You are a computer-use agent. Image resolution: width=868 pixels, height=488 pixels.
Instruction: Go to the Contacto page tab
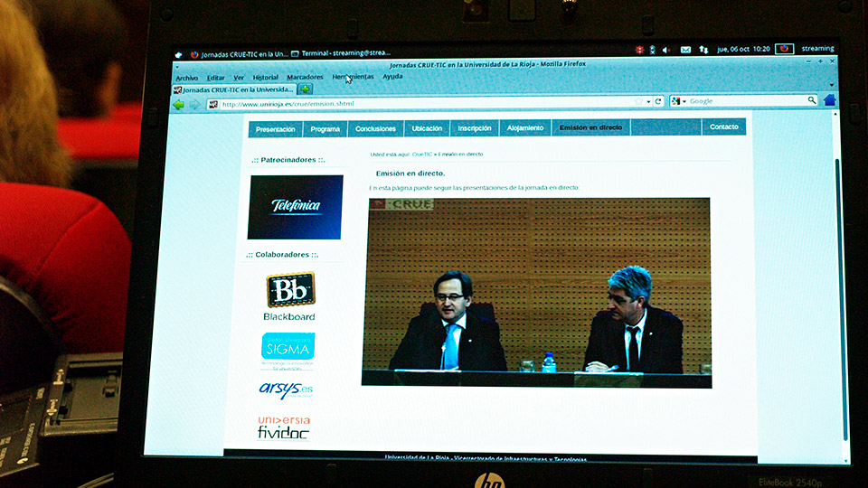pyautogui.click(x=723, y=127)
